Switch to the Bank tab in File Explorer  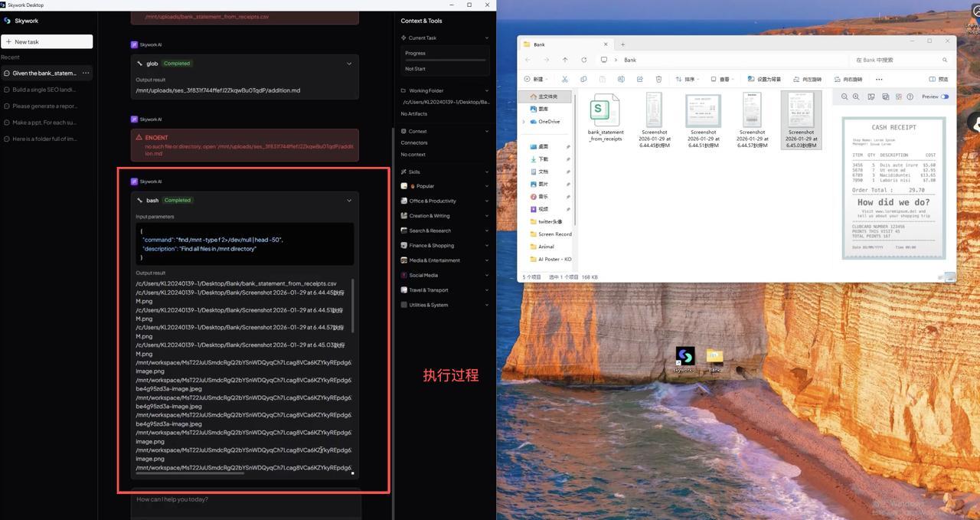538,44
